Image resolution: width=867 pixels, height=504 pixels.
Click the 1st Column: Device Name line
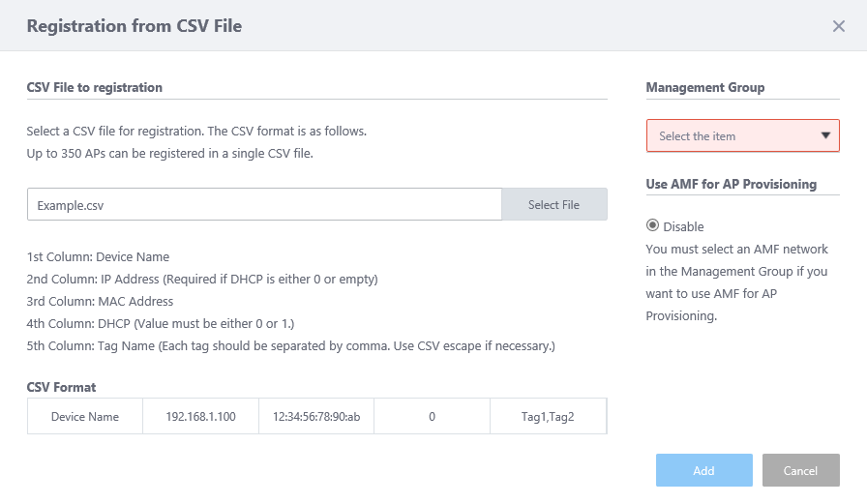point(98,257)
